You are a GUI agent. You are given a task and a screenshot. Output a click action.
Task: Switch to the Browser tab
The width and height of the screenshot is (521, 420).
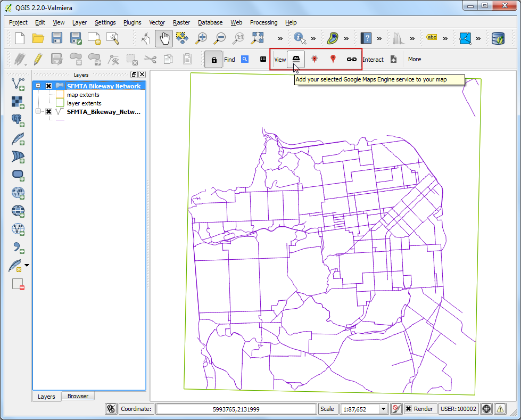point(78,396)
